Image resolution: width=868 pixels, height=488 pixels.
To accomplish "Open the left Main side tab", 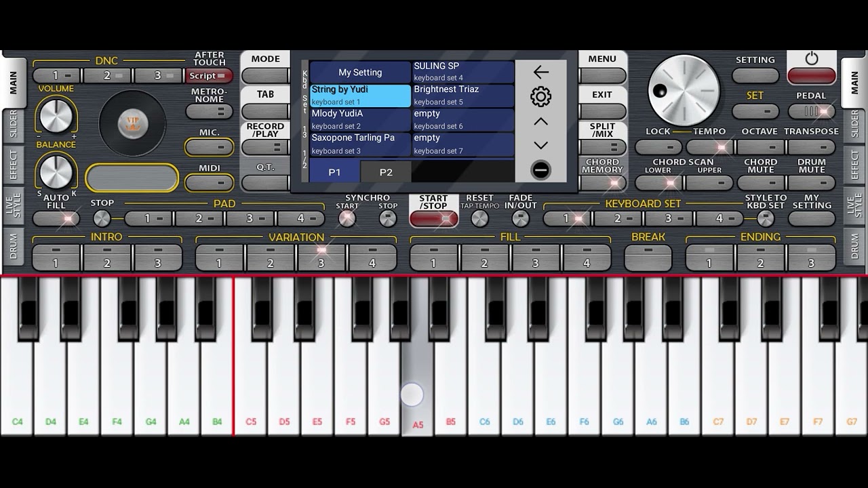I will tap(14, 83).
